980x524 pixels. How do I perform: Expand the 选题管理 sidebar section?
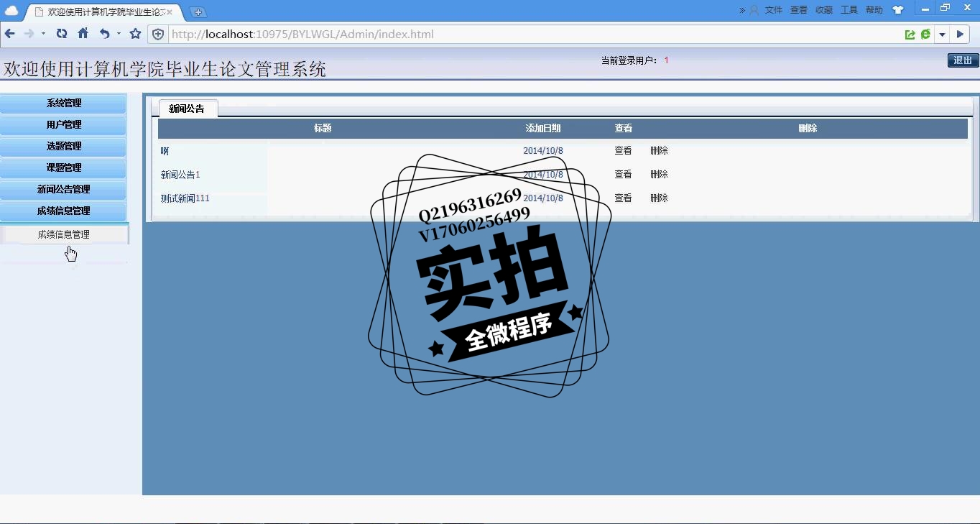point(63,147)
